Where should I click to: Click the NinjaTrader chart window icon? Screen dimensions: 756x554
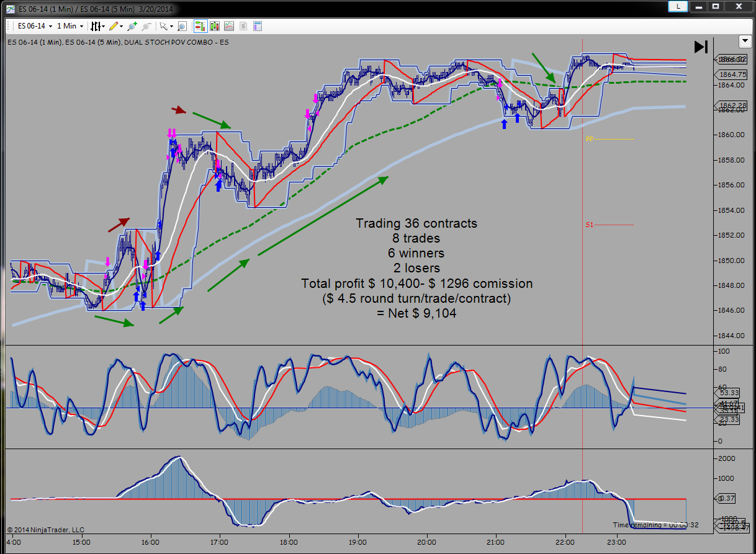coord(11,9)
